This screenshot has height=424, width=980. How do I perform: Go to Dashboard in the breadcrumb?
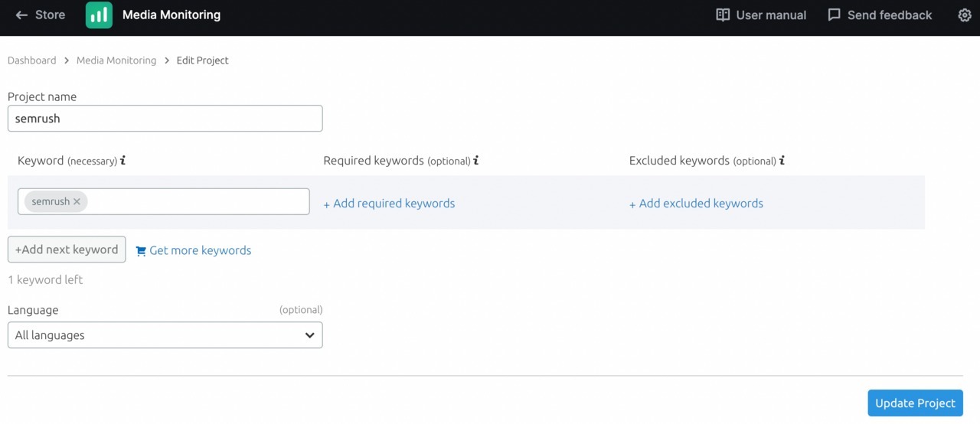coord(32,60)
